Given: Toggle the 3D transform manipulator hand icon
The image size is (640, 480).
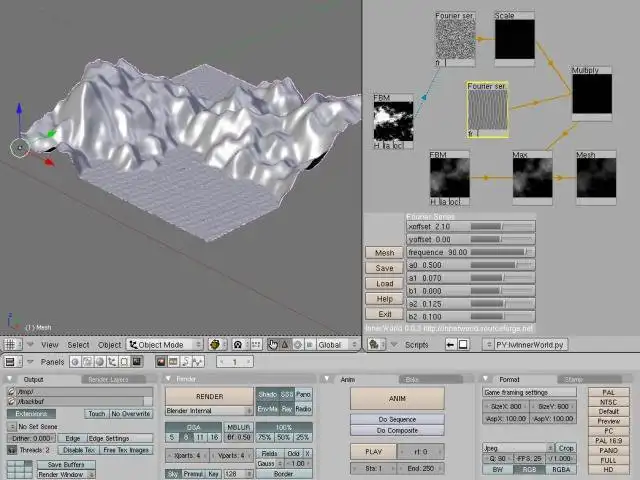Looking at the screenshot, I should 272,344.
